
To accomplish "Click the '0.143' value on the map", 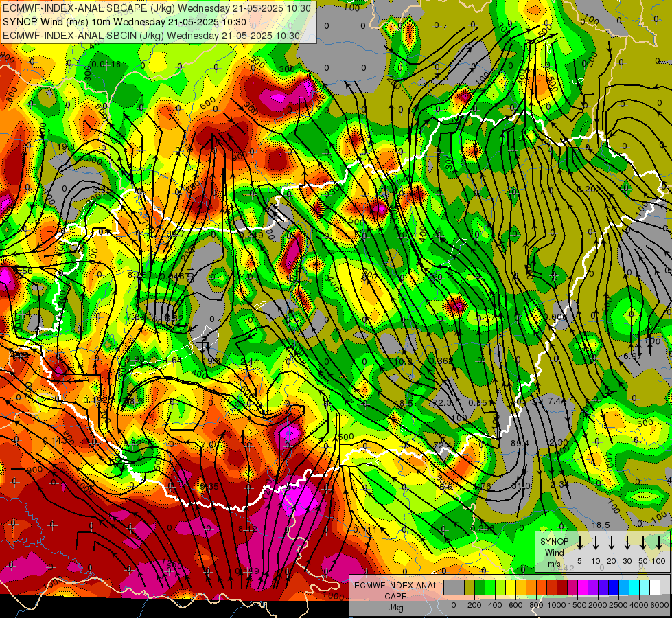I will click(x=55, y=440).
